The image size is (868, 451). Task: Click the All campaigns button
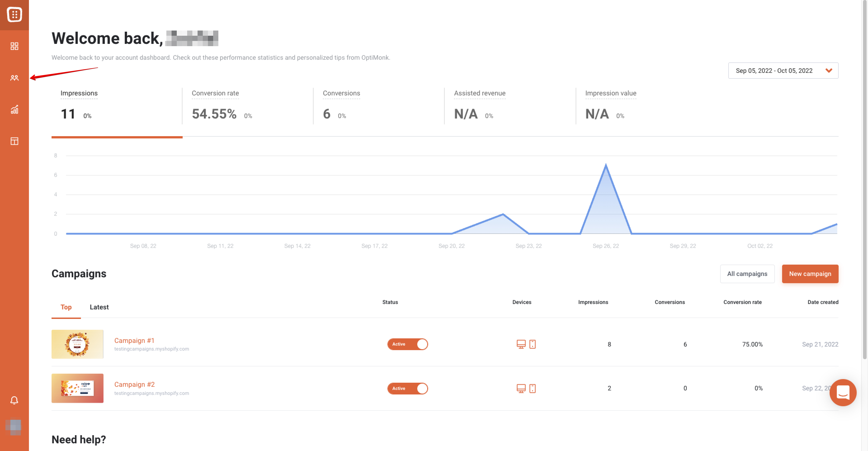(x=747, y=274)
